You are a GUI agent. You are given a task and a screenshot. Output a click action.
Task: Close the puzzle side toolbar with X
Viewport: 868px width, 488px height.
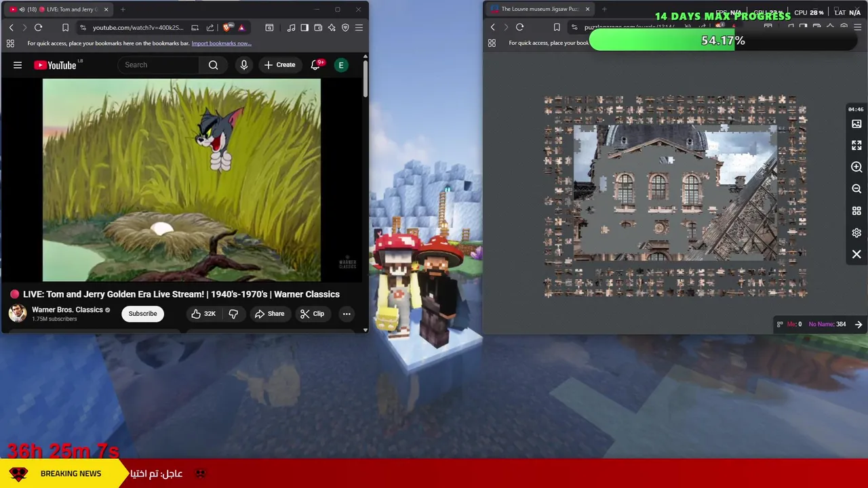click(x=856, y=254)
